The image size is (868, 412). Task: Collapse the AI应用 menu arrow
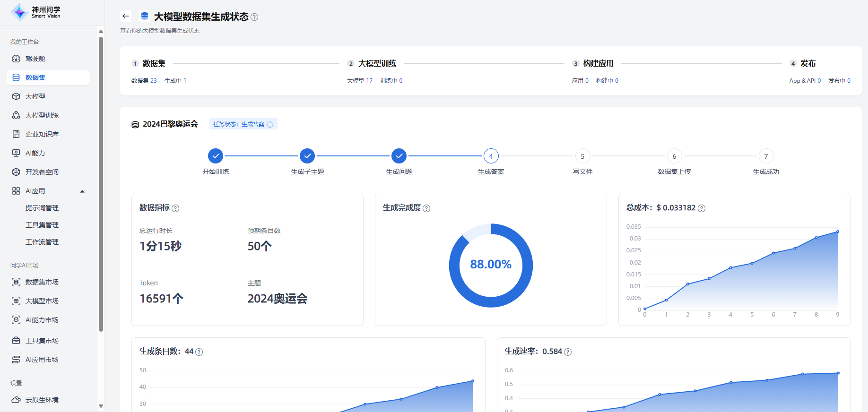click(x=82, y=191)
